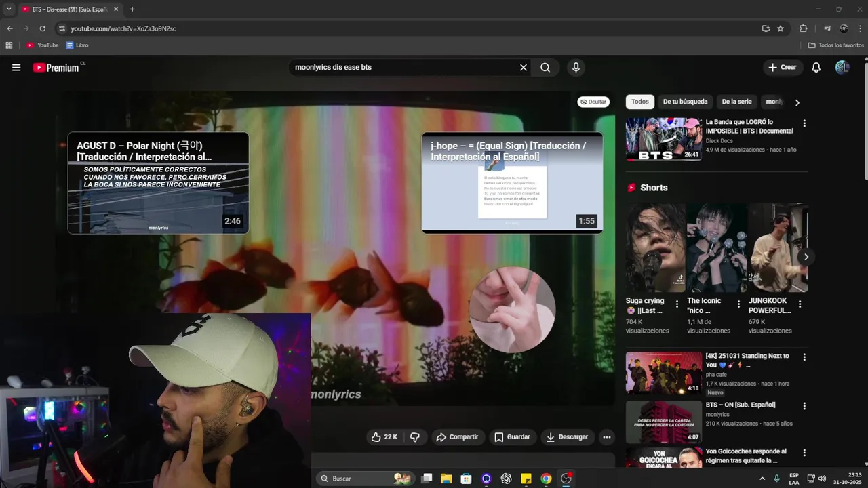
Task: Clear the search query with the X
Action: pos(524,67)
